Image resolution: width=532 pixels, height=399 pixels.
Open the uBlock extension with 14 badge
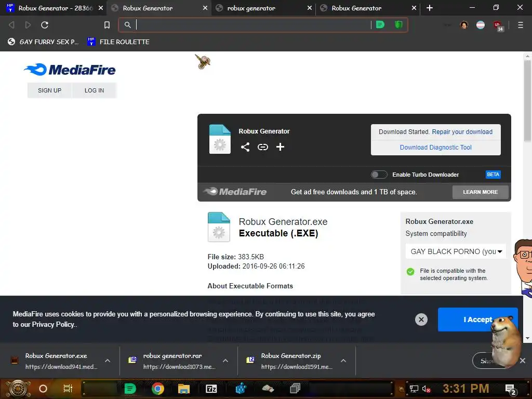[498, 26]
